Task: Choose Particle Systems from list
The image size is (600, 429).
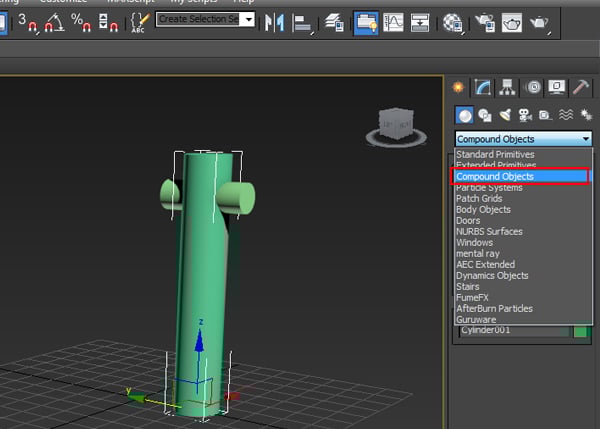Action: (x=523, y=188)
